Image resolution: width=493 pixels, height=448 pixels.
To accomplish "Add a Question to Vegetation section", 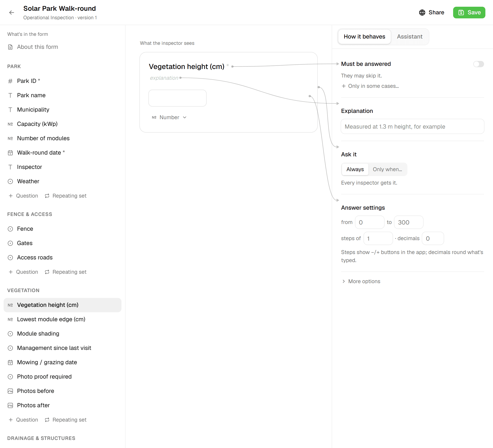I will point(24,420).
